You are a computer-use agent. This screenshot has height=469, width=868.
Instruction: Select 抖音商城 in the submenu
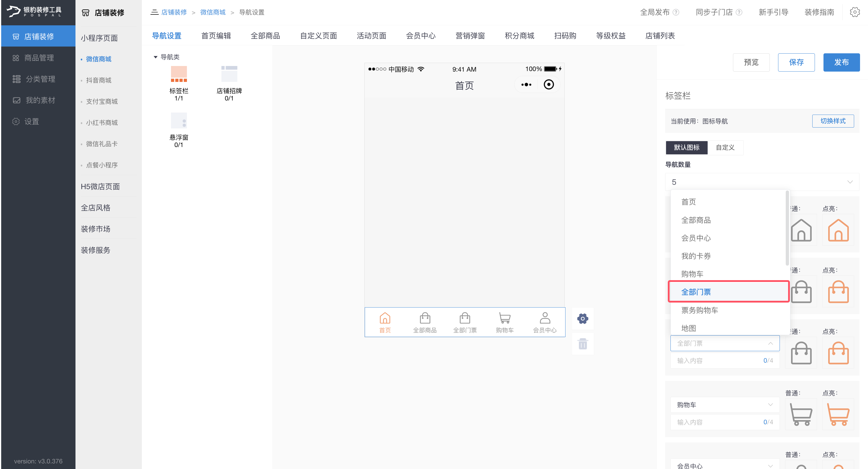point(98,80)
